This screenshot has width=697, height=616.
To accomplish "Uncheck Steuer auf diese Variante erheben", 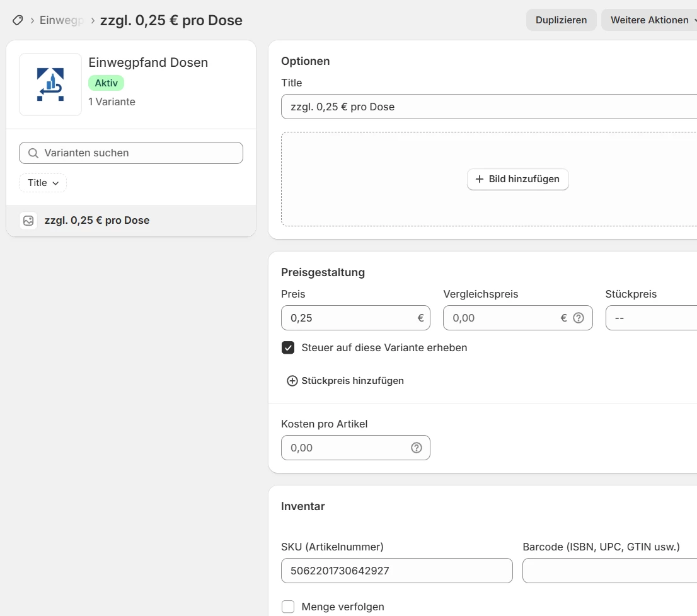I will click(x=288, y=347).
